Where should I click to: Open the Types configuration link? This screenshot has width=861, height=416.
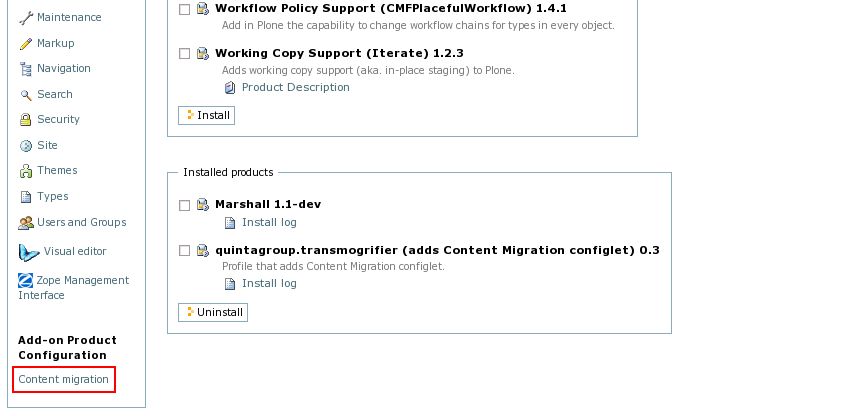(52, 197)
